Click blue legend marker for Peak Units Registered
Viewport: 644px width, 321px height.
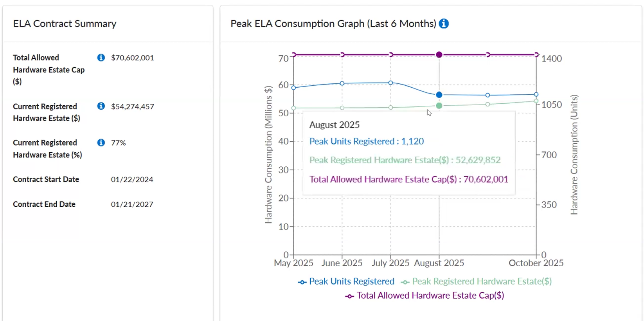pyautogui.click(x=302, y=282)
